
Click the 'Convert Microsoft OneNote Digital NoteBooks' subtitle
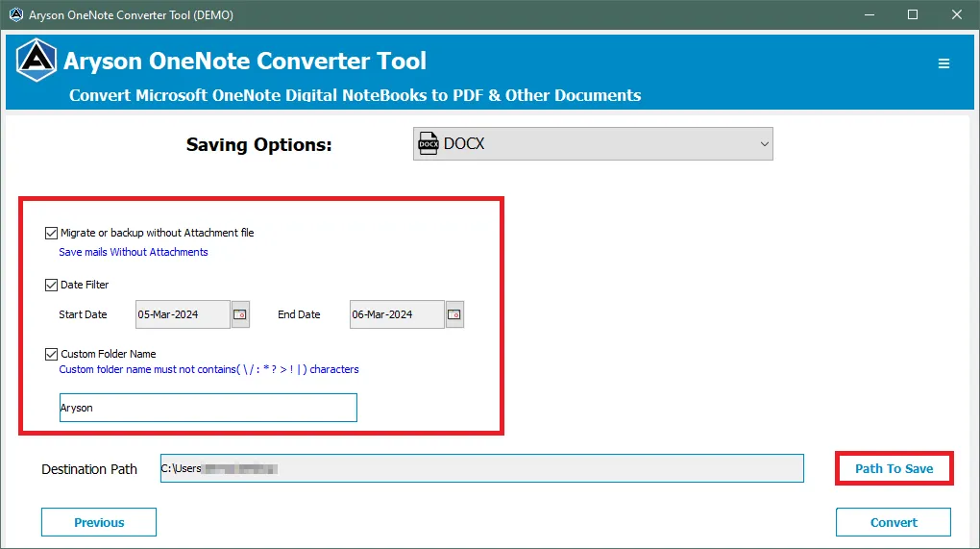(355, 95)
